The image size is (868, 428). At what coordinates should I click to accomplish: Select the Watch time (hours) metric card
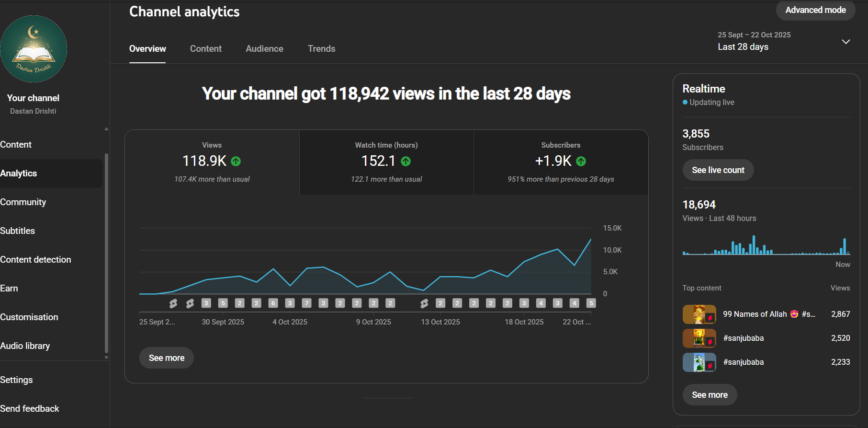tap(386, 162)
